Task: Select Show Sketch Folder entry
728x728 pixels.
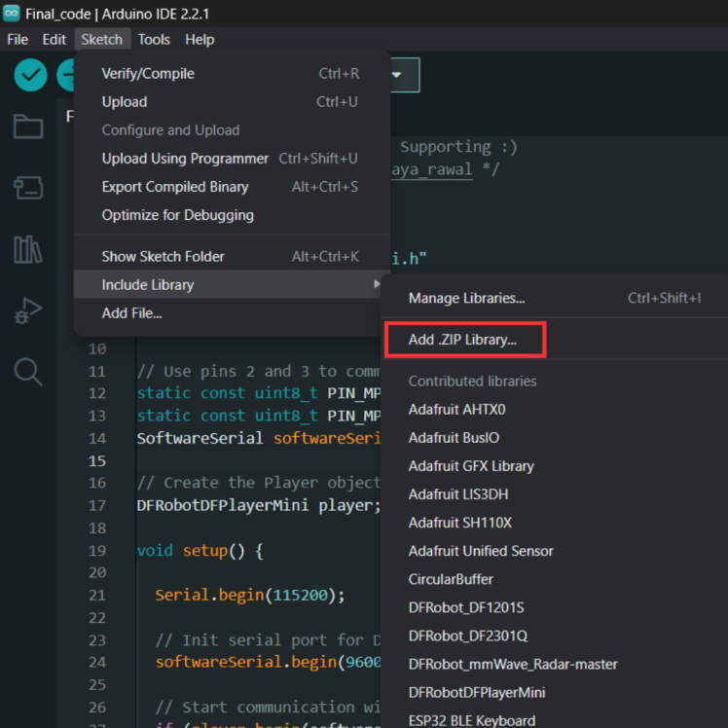Action: (x=164, y=257)
